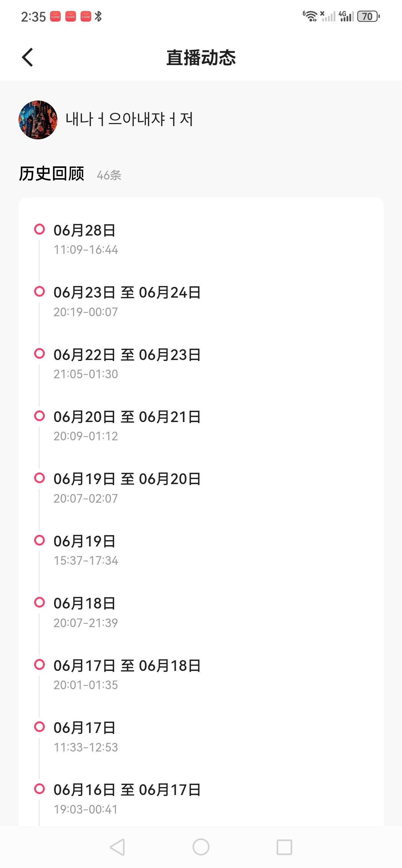This screenshot has width=402, height=868.
Task: Tap the Android home circle button
Action: click(201, 847)
